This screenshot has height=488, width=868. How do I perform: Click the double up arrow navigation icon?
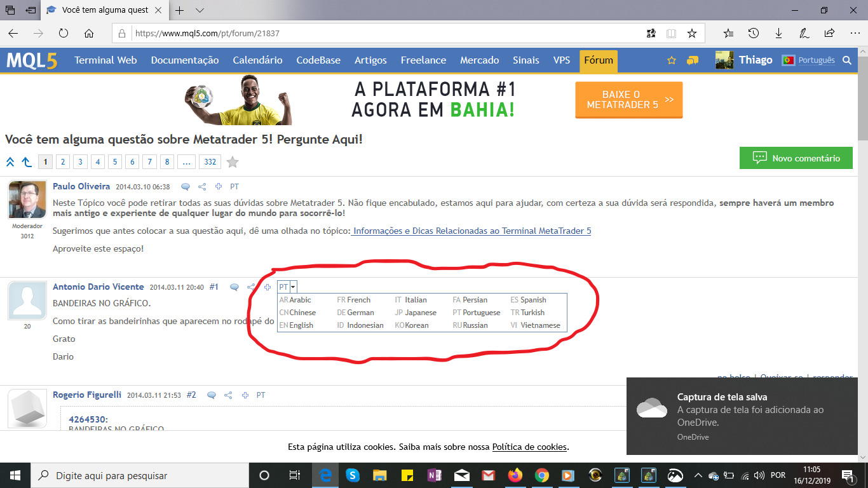pyautogui.click(x=10, y=162)
